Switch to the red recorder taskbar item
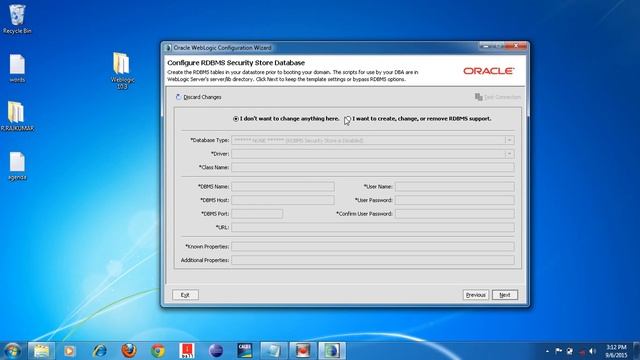Viewport: 640px width, 360px height. pos(302,351)
